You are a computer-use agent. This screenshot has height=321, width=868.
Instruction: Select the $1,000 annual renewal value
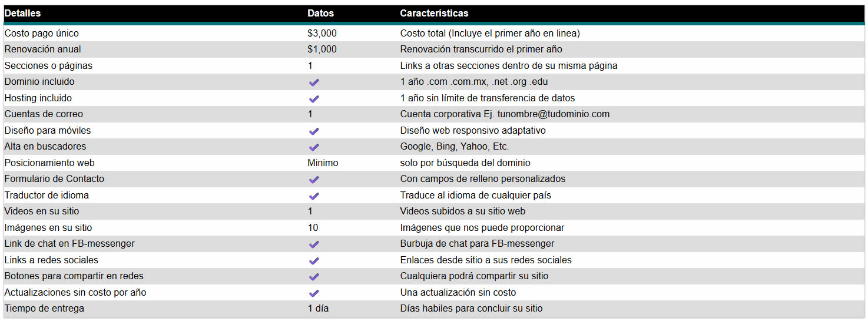(x=322, y=49)
